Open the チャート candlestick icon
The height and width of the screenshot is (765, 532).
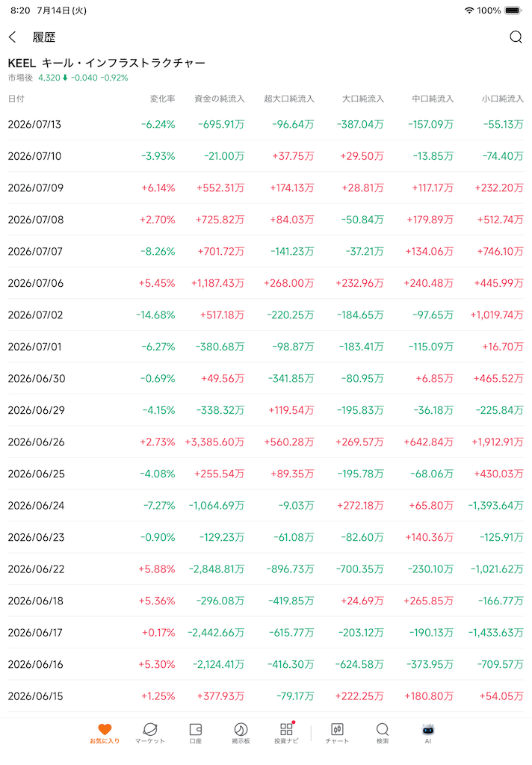pos(337,734)
